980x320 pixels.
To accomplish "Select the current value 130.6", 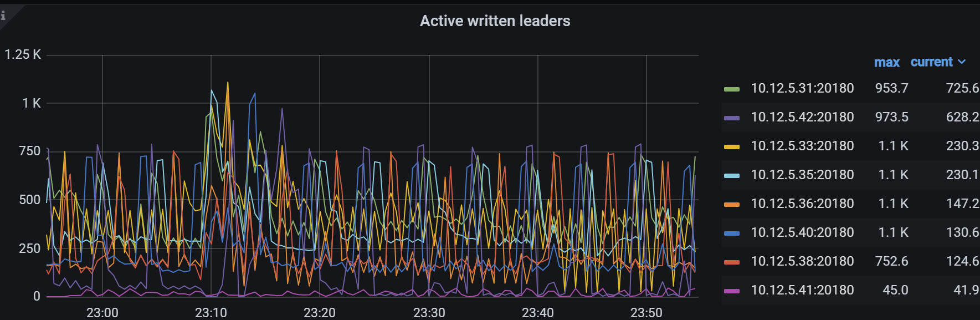I will 962,232.
